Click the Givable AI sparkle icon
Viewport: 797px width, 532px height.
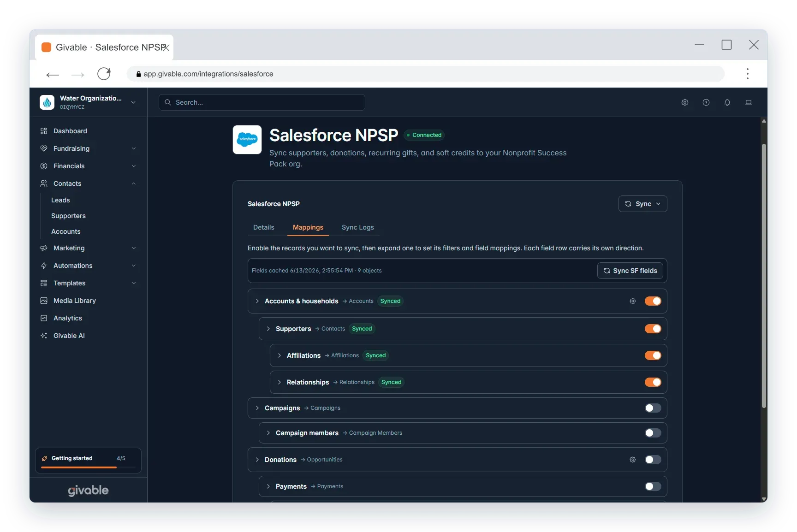tap(44, 336)
